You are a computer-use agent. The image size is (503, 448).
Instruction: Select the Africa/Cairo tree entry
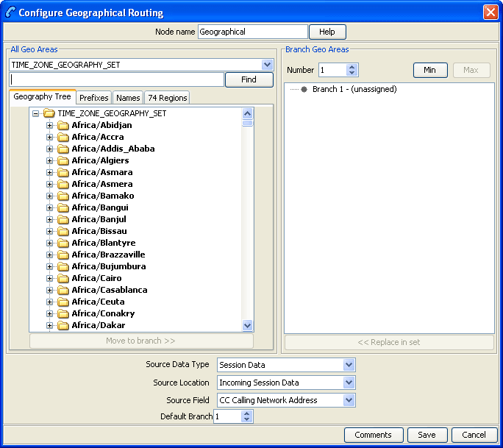pos(96,278)
